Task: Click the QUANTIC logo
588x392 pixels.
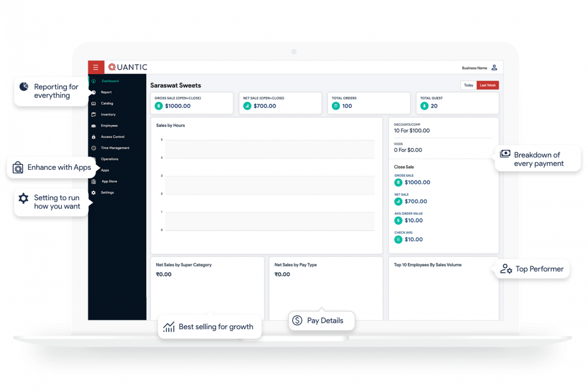Action: tap(127, 67)
